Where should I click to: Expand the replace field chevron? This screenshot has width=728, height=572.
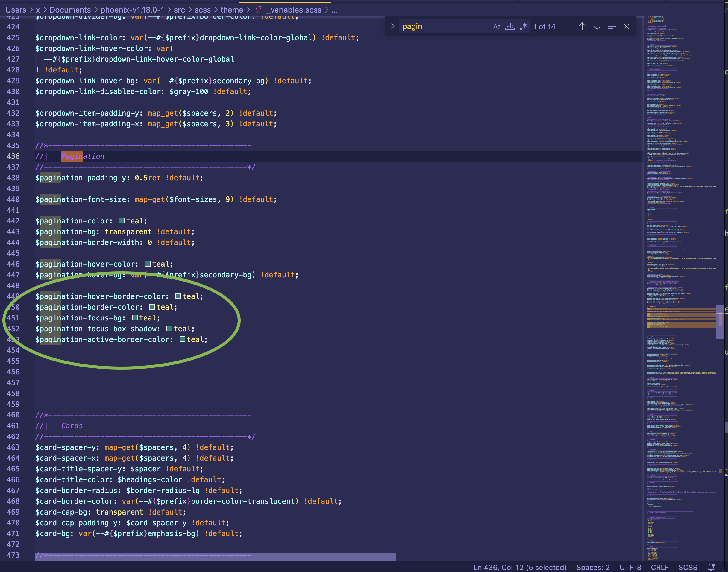393,26
